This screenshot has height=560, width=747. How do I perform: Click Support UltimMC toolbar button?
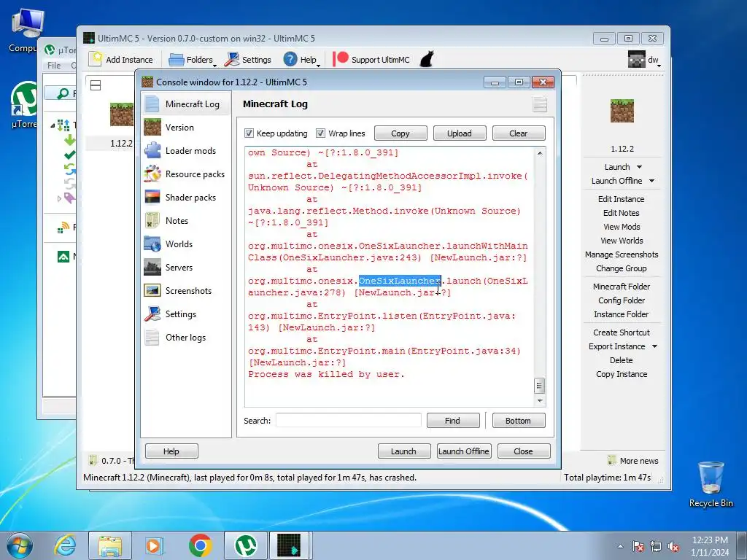click(371, 60)
